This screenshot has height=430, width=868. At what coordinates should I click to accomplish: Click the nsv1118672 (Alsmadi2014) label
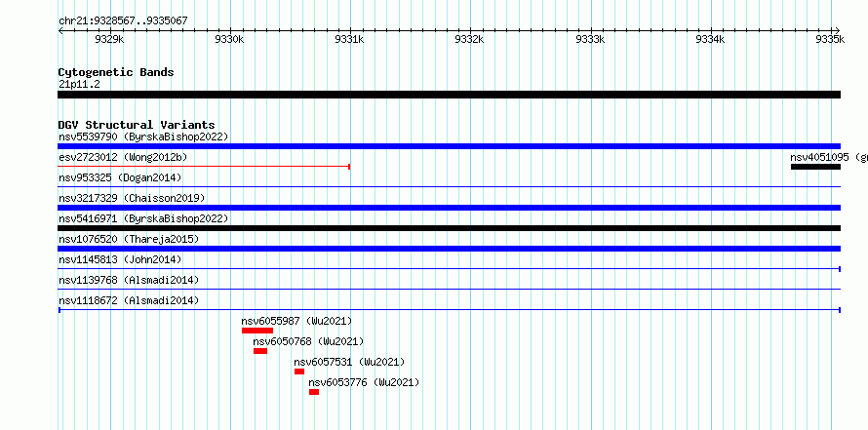(x=129, y=300)
